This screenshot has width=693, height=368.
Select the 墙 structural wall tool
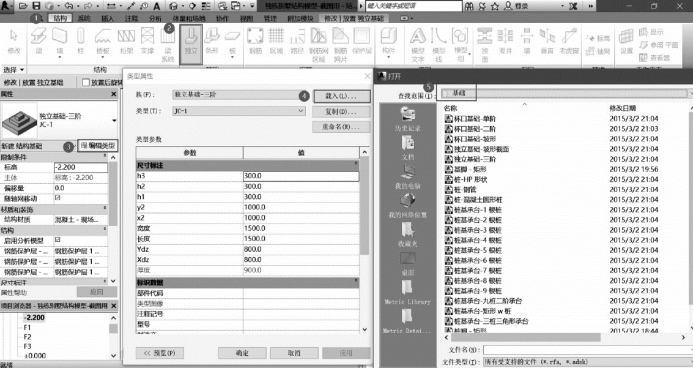tap(60, 41)
